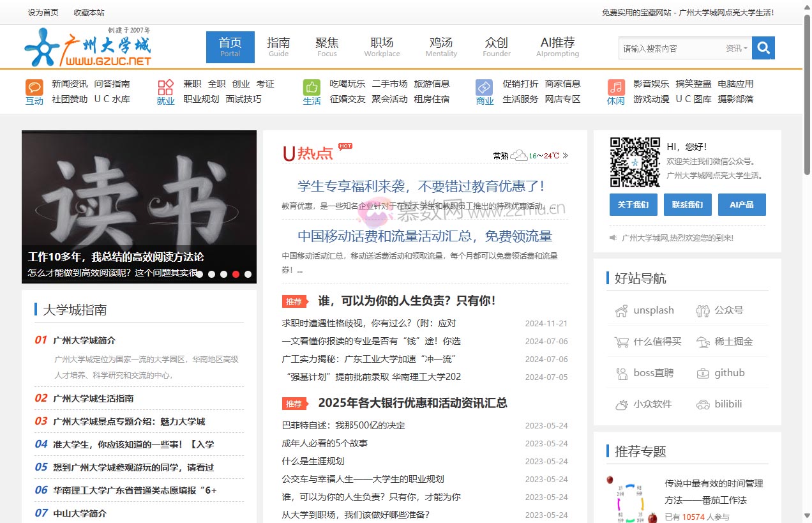The width and height of the screenshot is (812, 523).
Task: Click the 关于我们 button
Action: [x=633, y=204]
